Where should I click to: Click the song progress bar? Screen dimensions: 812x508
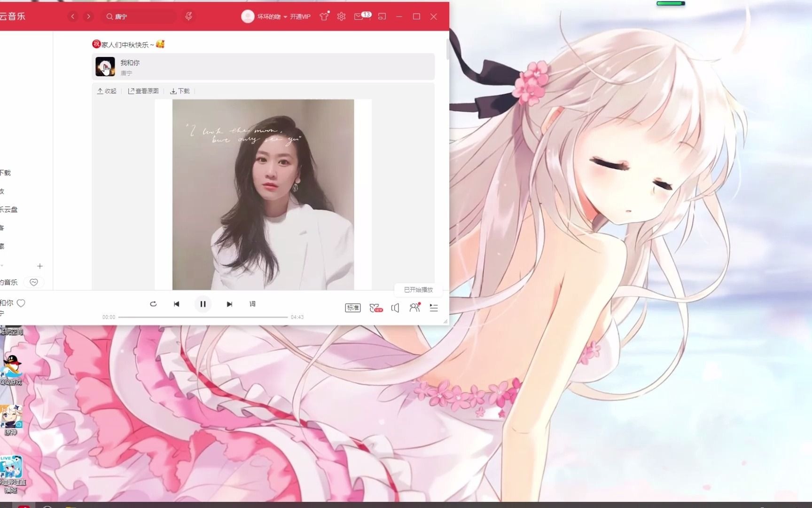[x=203, y=317]
